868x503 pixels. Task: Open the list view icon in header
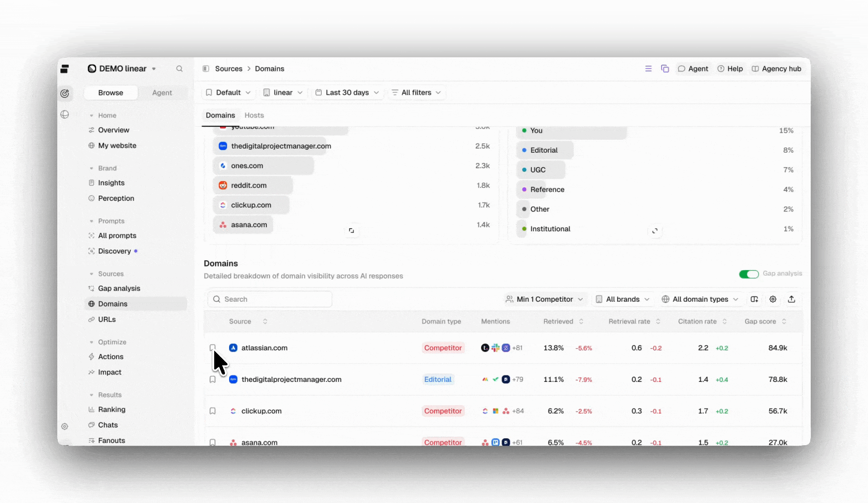(x=648, y=68)
